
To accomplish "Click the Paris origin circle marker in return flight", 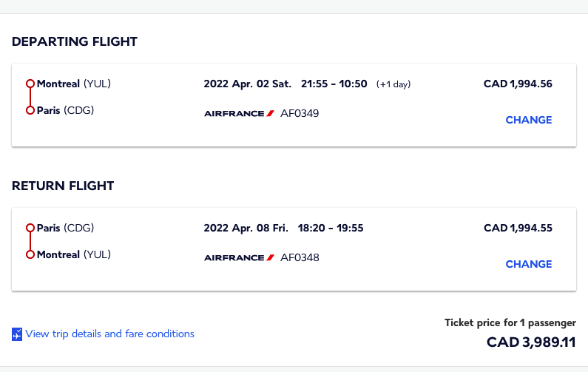I will tap(30, 229).
